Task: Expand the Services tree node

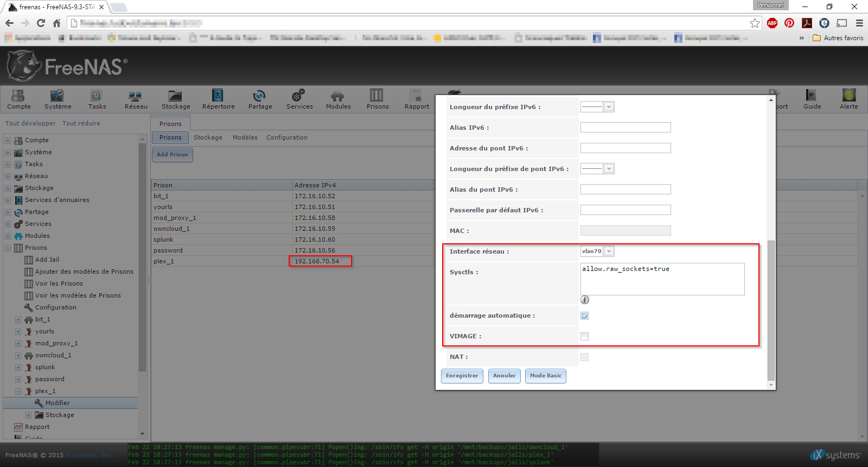Action: (x=8, y=224)
